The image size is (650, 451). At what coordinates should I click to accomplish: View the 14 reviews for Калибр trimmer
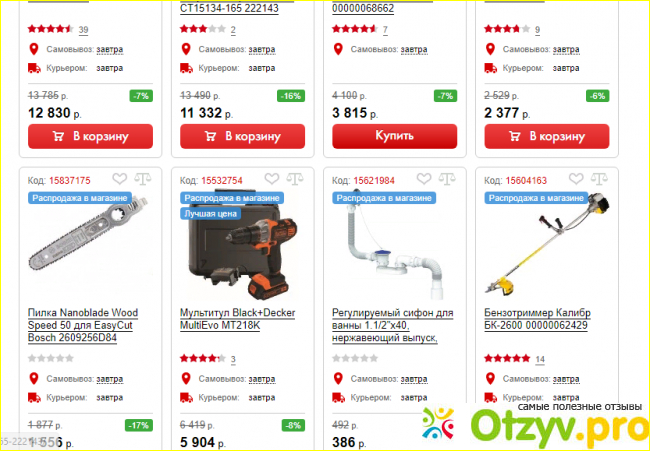[x=540, y=359]
